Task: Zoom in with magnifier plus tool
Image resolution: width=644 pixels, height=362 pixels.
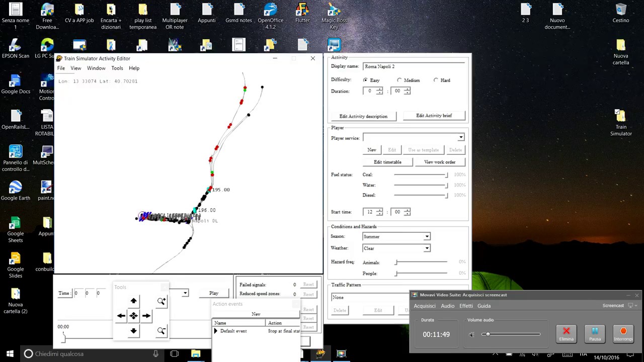Action: [x=161, y=301]
